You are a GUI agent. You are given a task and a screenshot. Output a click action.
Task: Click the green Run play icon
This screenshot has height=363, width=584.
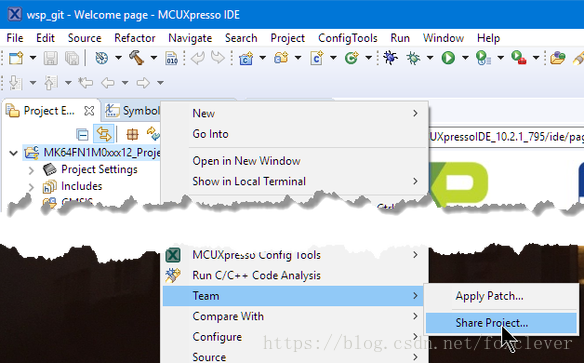click(448, 58)
